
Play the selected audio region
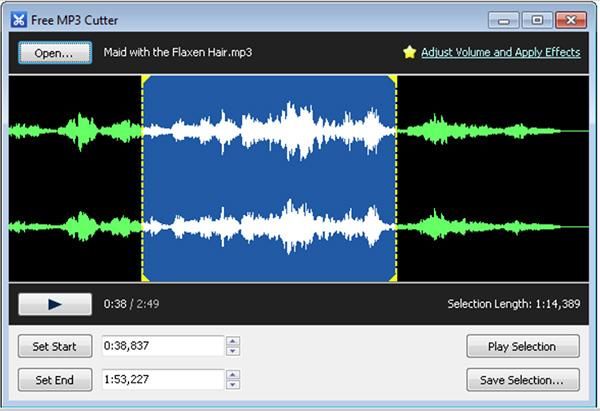click(524, 346)
